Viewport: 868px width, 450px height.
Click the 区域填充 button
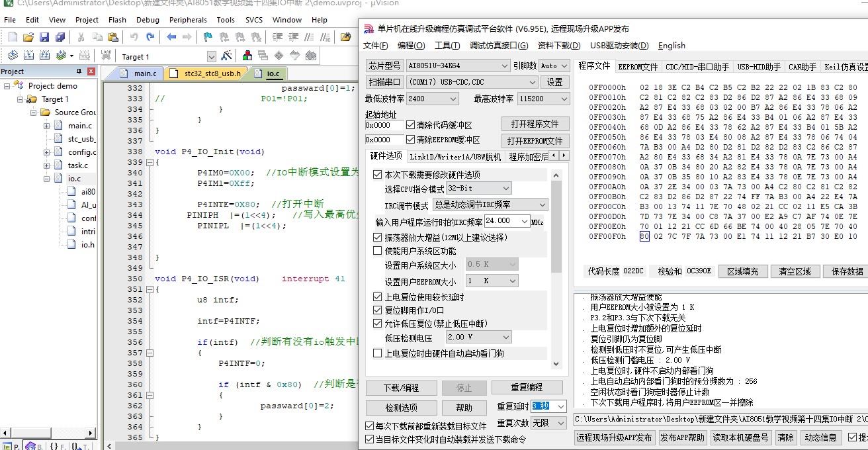744,271
